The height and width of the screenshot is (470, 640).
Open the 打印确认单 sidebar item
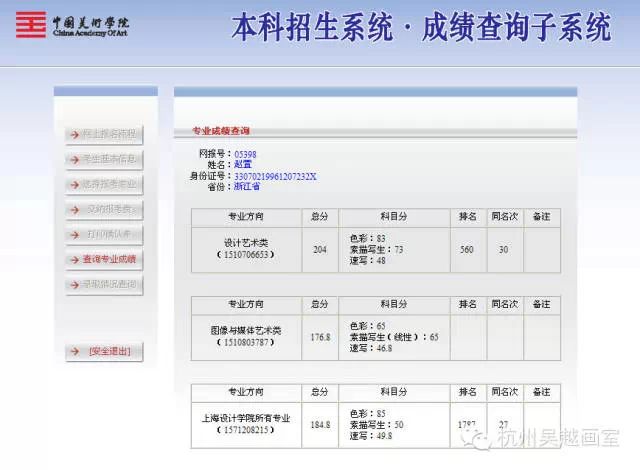point(104,235)
